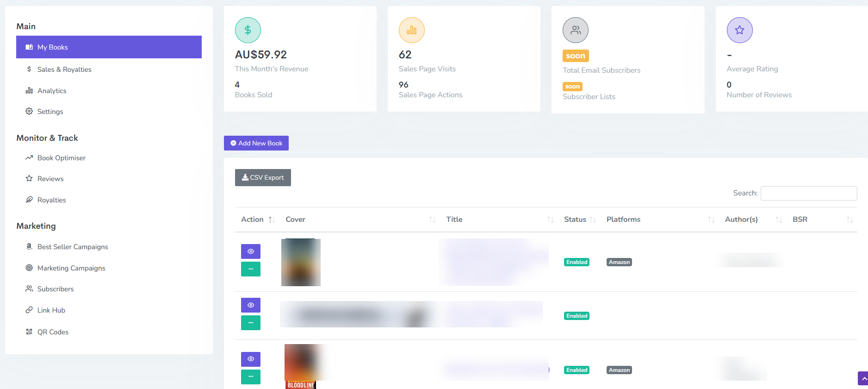Click Enabled status of second book
This screenshot has width=868, height=389.
[577, 316]
